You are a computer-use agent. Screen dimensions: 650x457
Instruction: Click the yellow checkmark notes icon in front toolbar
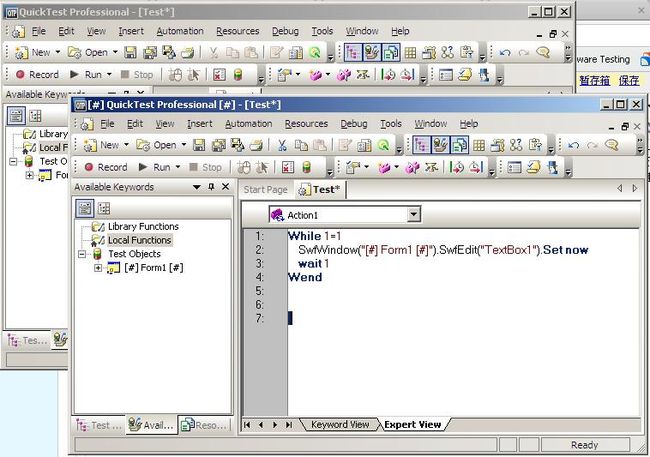click(534, 167)
